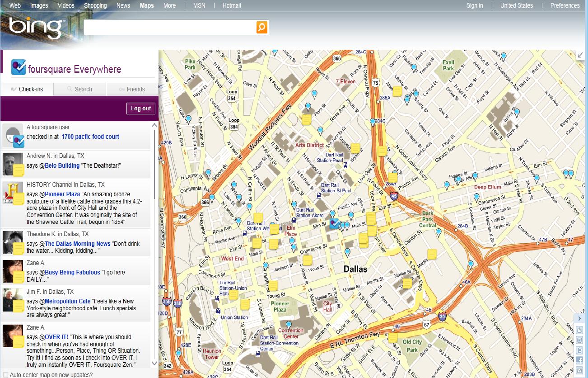Open 1700 pacfic food court link
Screen dimensions: 588x378
(x=90, y=137)
